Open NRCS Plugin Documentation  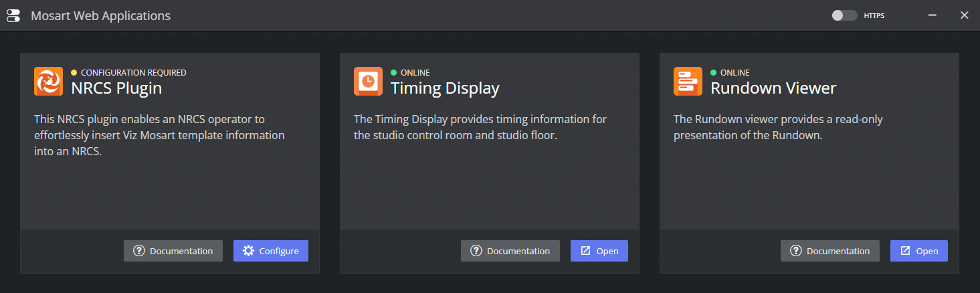pyautogui.click(x=173, y=251)
